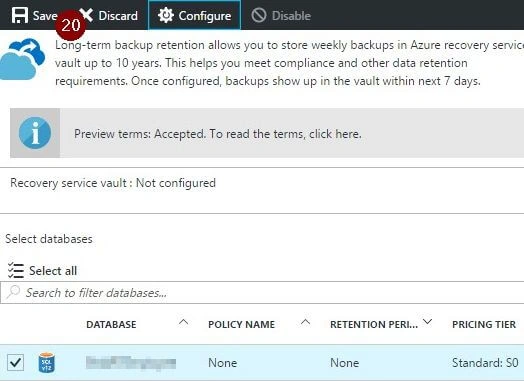Select the blurred database name in the row
Image resolution: width=524 pixels, height=381 pixels.
131,363
